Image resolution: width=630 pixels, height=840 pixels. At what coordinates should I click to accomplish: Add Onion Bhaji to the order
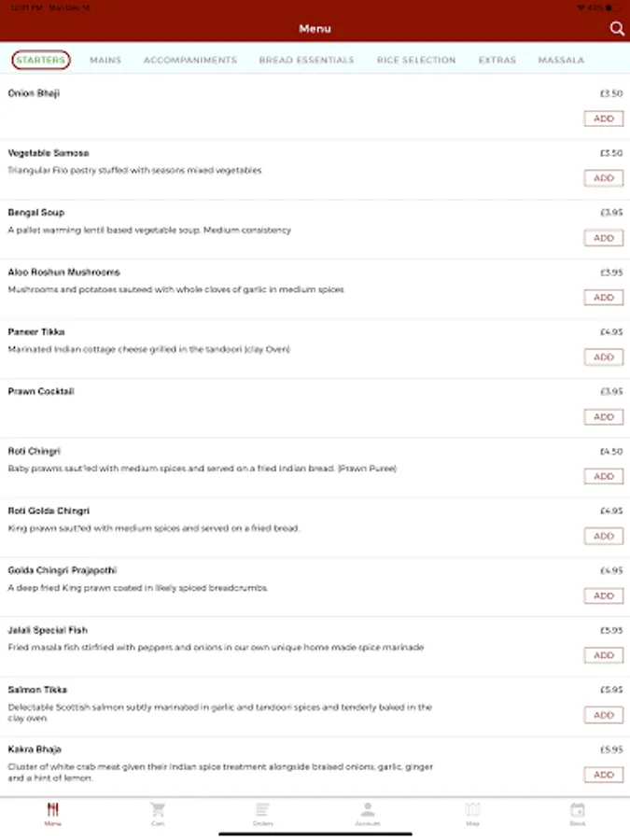pyautogui.click(x=604, y=119)
